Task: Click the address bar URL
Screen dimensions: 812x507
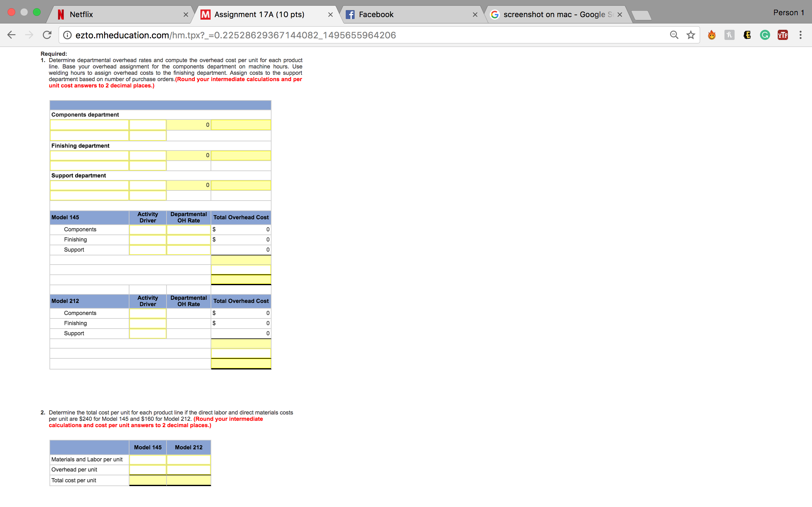Action: coord(235,35)
